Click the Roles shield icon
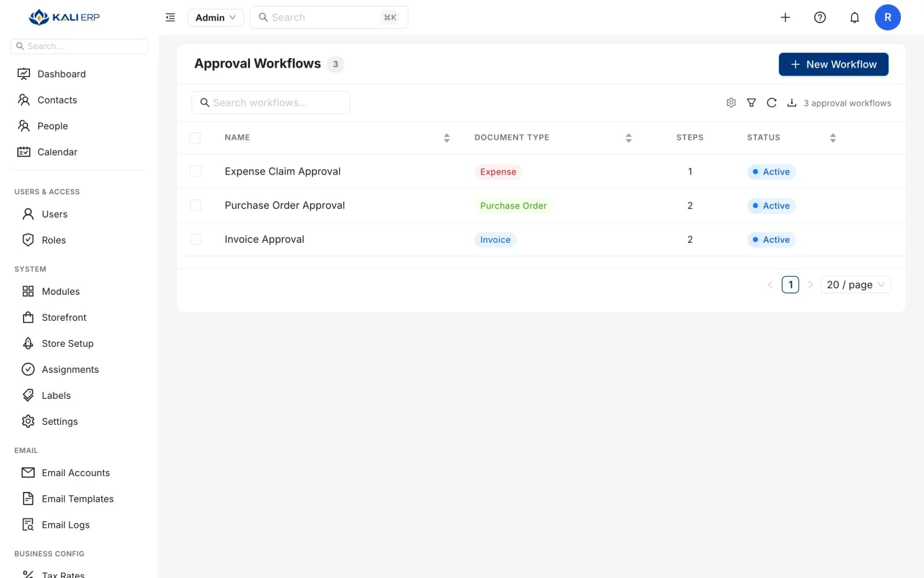924x578 pixels. coord(28,240)
